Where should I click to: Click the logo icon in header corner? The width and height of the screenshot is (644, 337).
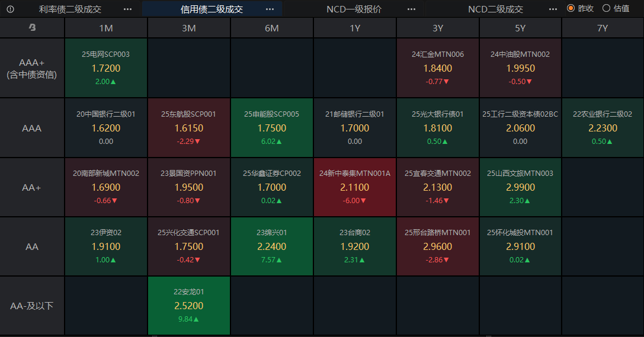[32, 27]
